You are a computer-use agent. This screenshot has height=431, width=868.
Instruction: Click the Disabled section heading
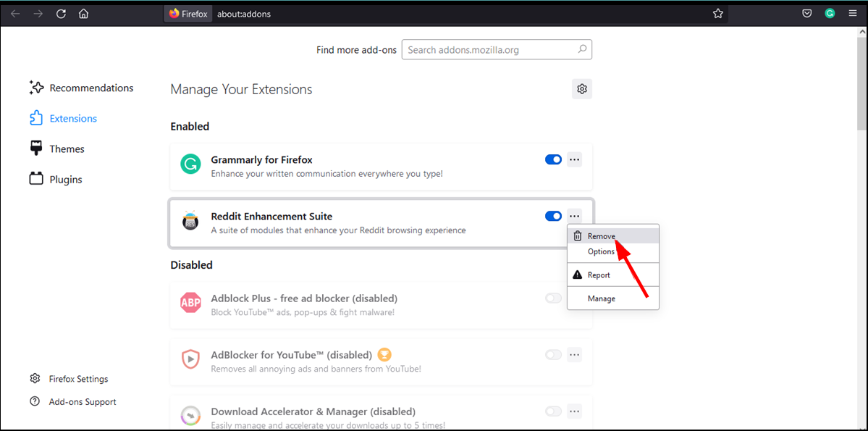[x=192, y=265]
